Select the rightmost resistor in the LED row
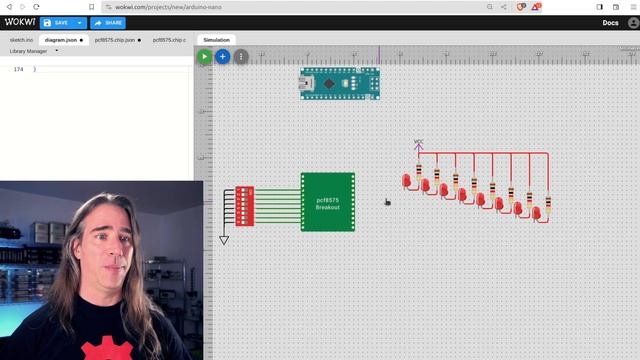Image resolution: width=640 pixels, height=360 pixels. (548, 203)
